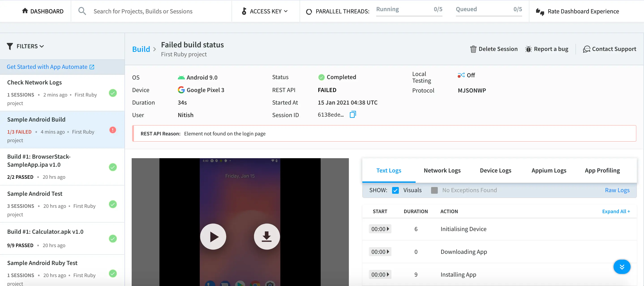Play the session recording video
644x286 pixels.
click(x=213, y=237)
